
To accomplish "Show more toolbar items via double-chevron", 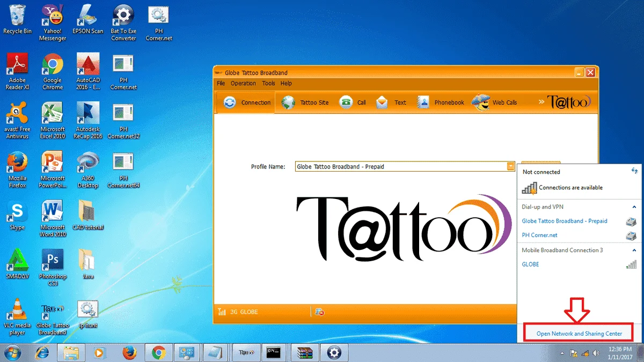I will [x=541, y=102].
